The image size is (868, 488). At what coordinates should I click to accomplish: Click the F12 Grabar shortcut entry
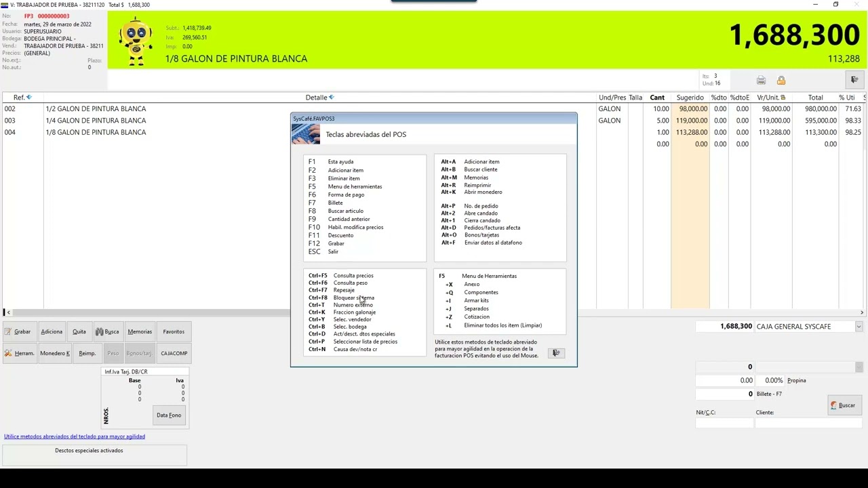(326, 243)
